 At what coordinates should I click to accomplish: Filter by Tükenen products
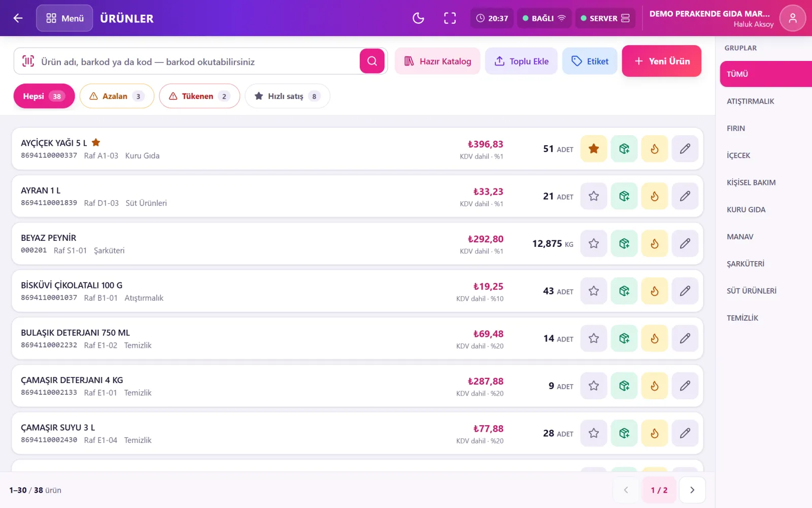199,96
